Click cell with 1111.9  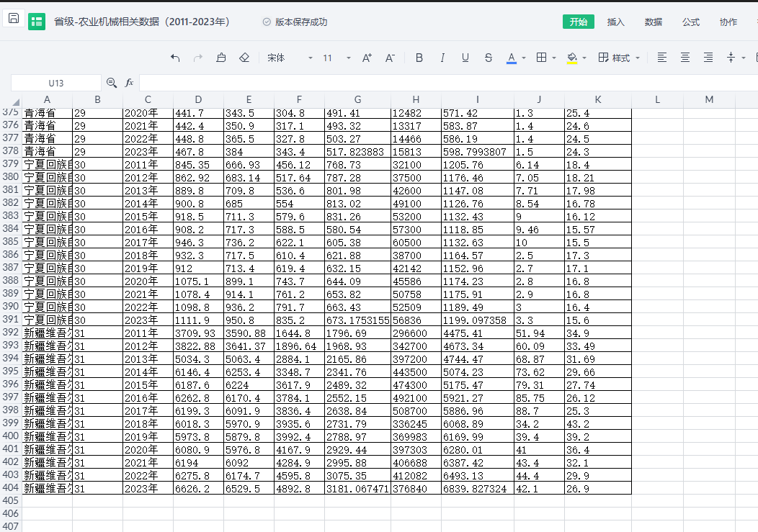198,320
